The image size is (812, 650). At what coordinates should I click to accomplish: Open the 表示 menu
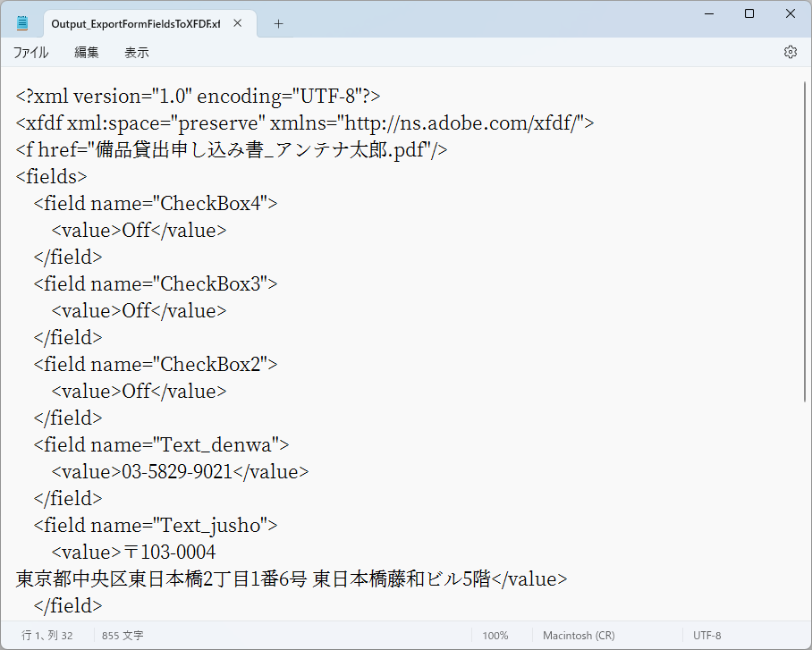[136, 52]
